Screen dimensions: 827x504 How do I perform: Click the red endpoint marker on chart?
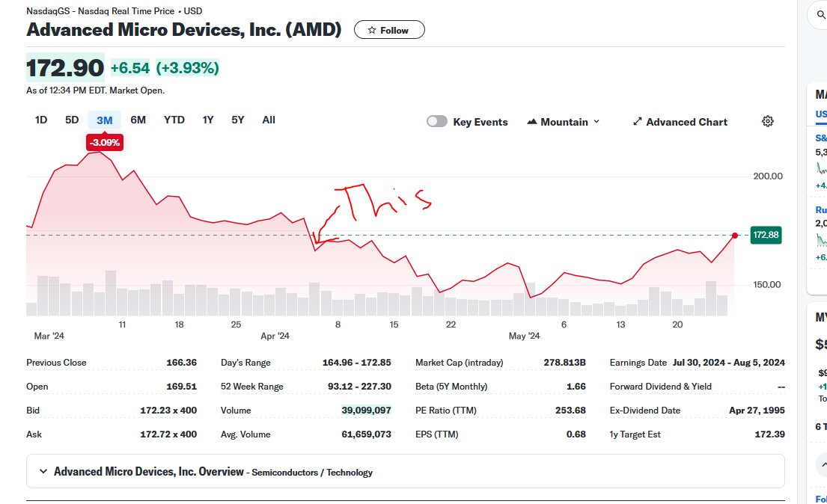735,235
